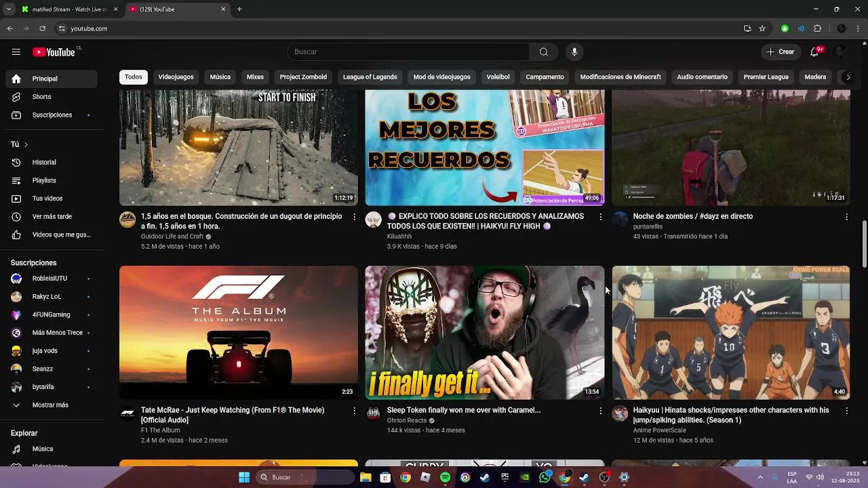The height and width of the screenshot is (488, 868).
Task: Click the YouTube logo
Action: coord(54,52)
